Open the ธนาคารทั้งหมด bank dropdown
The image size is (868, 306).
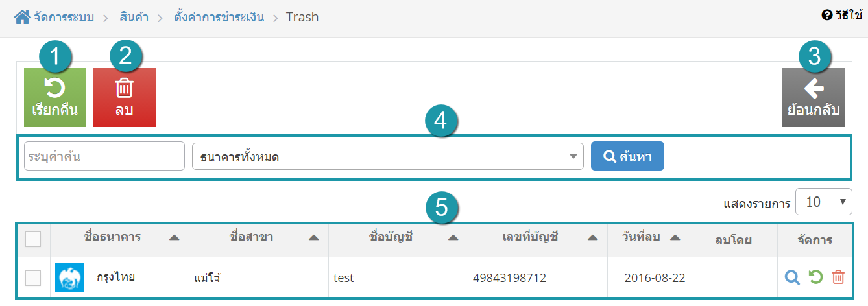(388, 156)
